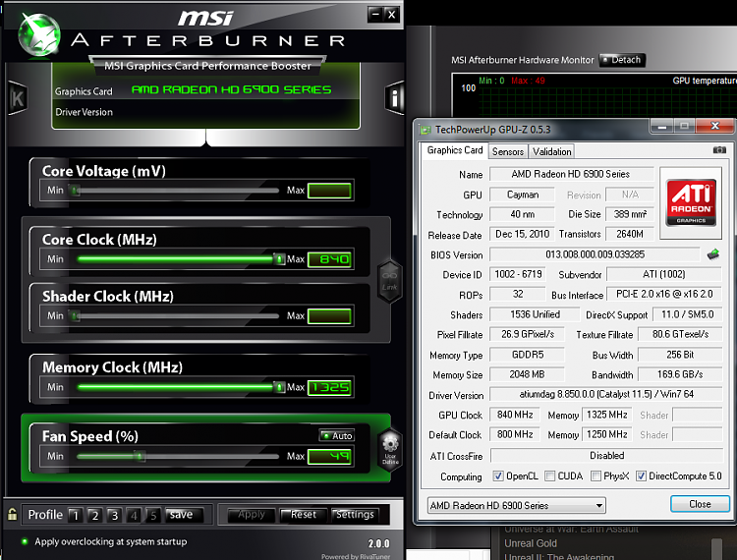737x560 pixels.
Task: Click the 800 MHz Default Clock value
Action: 515,434
